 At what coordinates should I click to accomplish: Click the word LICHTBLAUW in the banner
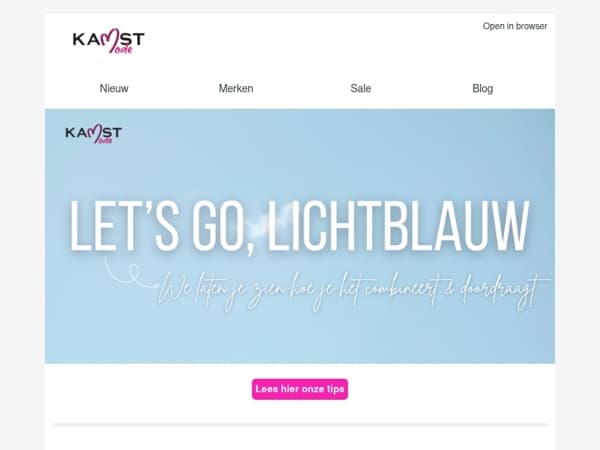click(398, 226)
